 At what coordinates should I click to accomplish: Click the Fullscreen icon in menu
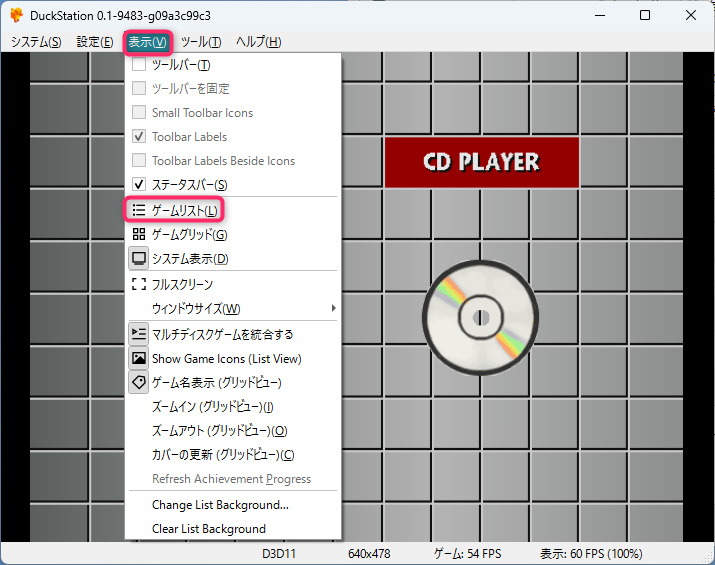(x=139, y=284)
